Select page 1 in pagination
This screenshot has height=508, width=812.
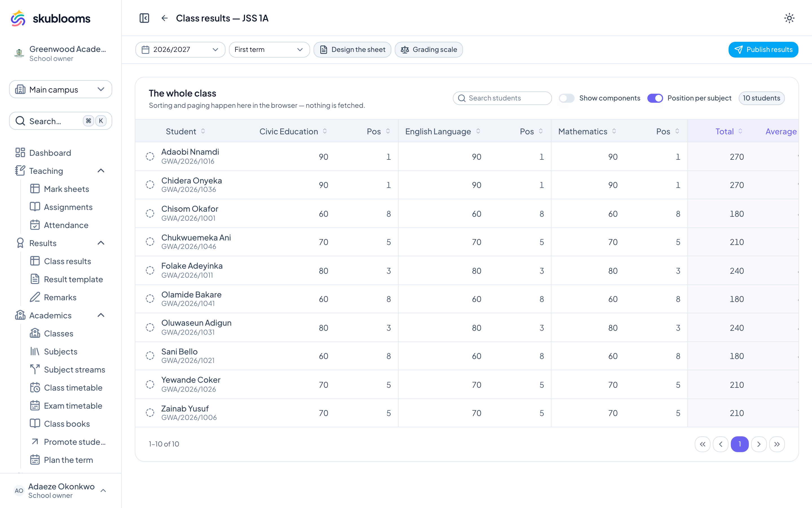tap(740, 444)
